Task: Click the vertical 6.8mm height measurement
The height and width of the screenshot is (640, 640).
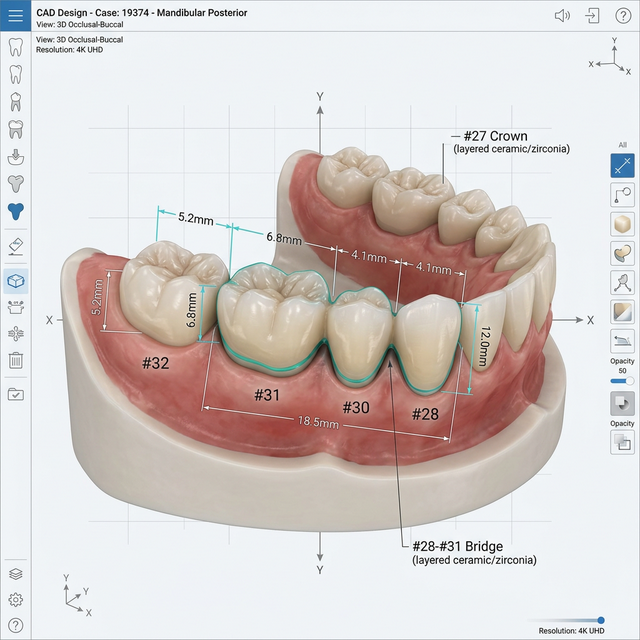Action: 191,310
